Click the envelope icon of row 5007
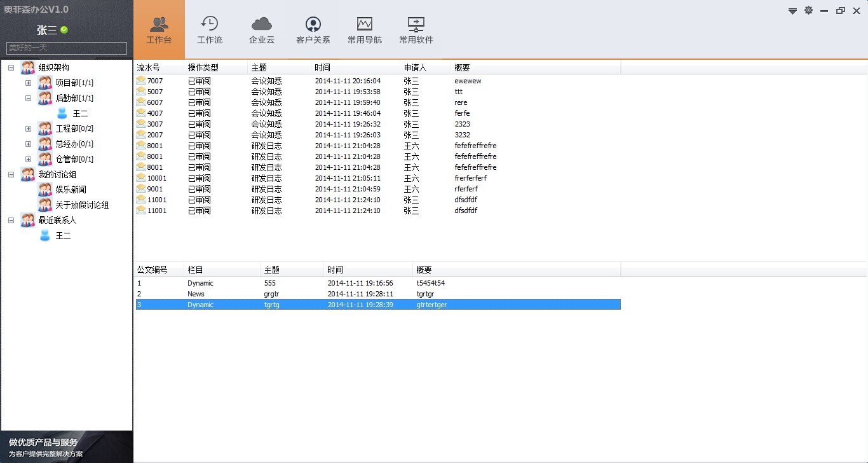The width and height of the screenshot is (868, 463). pyautogui.click(x=141, y=91)
